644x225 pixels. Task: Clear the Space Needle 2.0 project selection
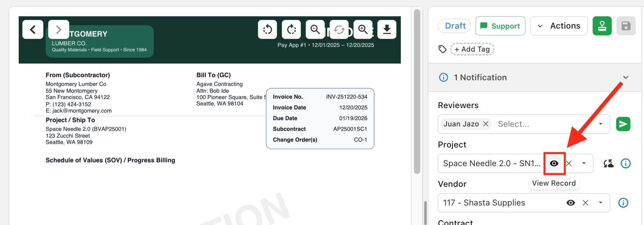pyautogui.click(x=569, y=163)
